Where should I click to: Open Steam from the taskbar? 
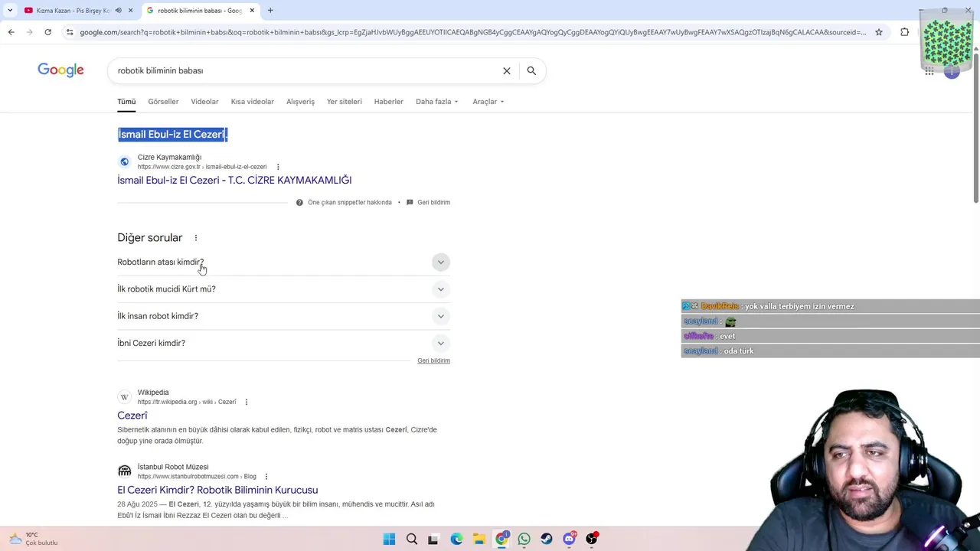[x=547, y=539]
